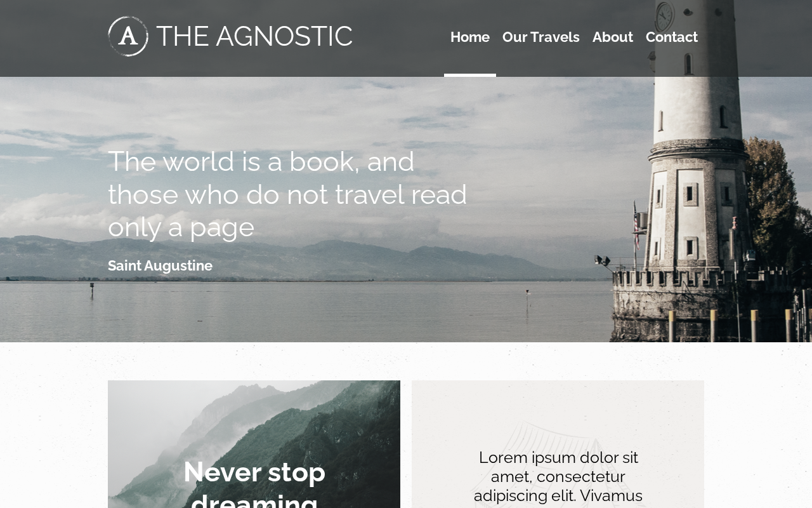Image resolution: width=812 pixels, height=508 pixels.
Task: Click the white active underline below Home
Action: (470, 75)
